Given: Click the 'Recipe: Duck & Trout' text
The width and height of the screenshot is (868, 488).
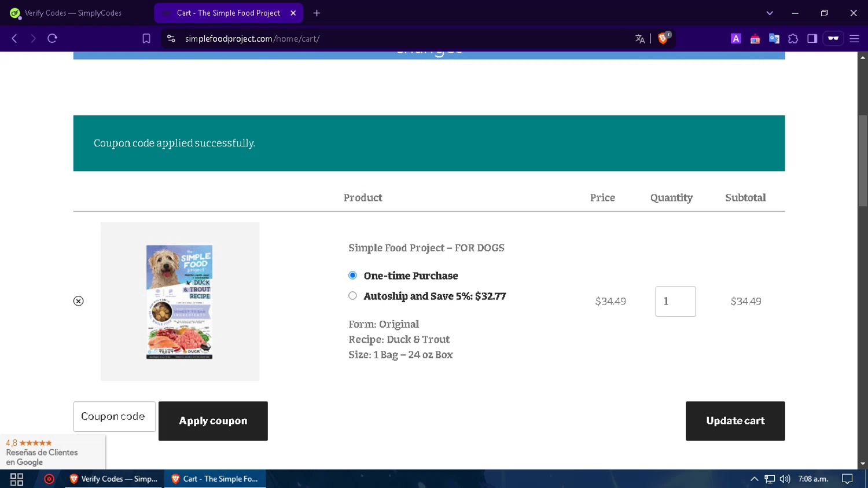Looking at the screenshot, I should point(399,340).
